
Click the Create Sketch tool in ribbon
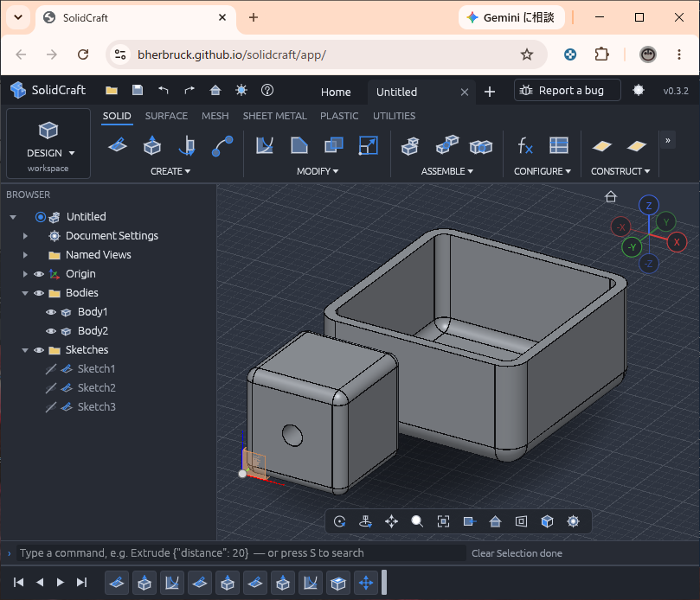tap(118, 145)
